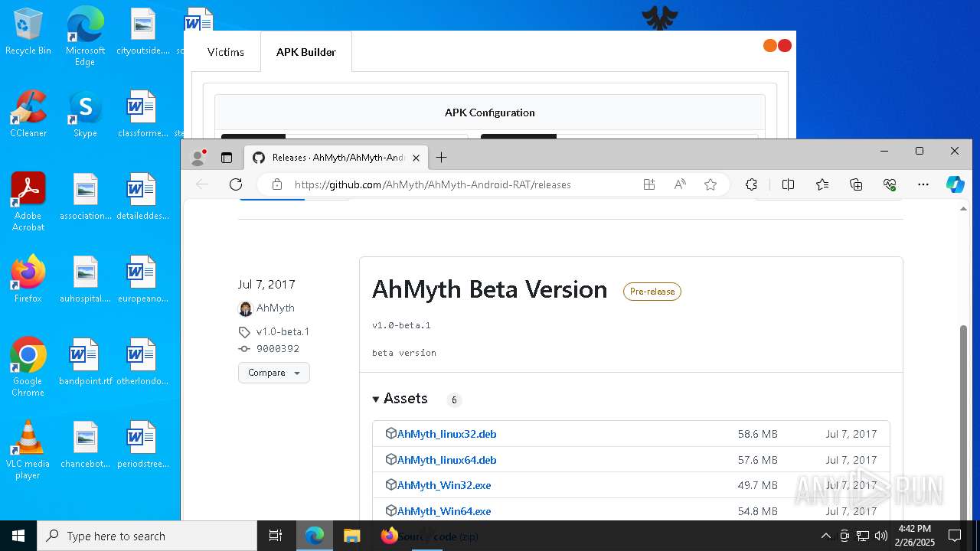
Task: Open the v1.0-beta.1 tag link
Action: 283,331
